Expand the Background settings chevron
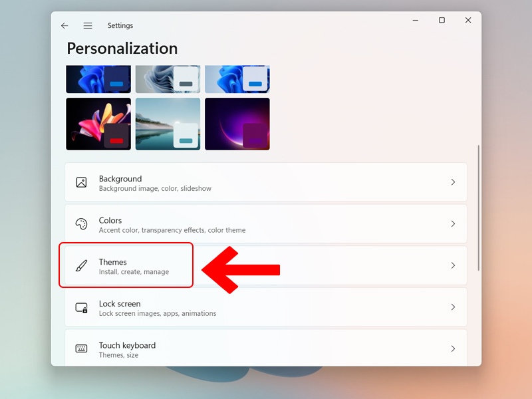This screenshot has height=399, width=532. click(453, 182)
